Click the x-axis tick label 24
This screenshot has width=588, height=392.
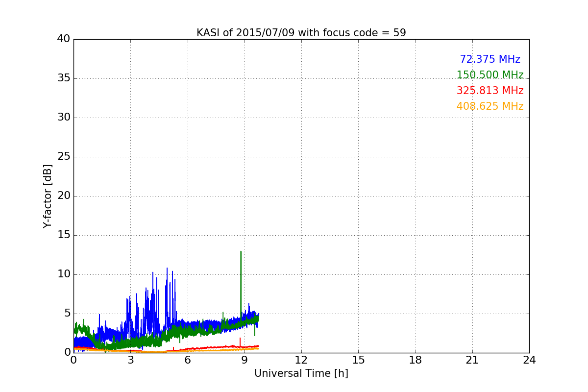pyautogui.click(x=529, y=360)
